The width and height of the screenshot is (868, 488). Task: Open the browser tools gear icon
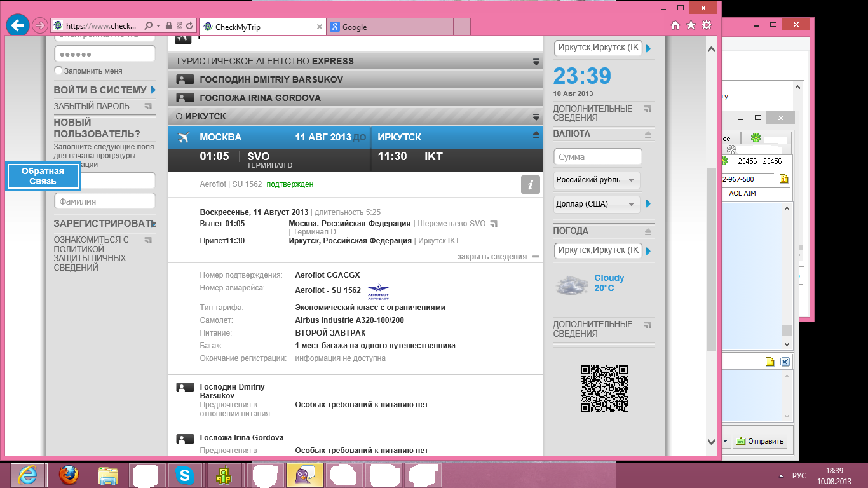706,25
